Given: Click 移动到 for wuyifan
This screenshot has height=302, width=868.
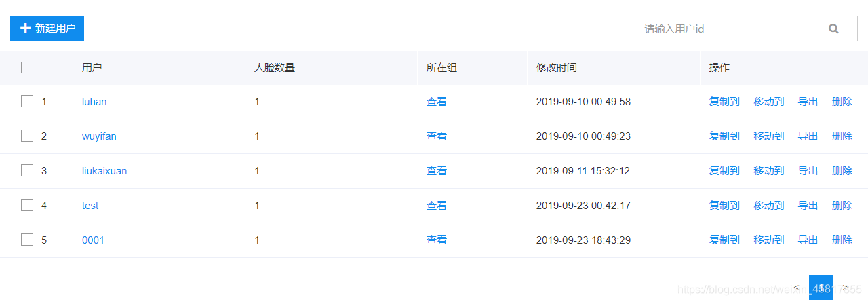Looking at the screenshot, I should coord(769,136).
